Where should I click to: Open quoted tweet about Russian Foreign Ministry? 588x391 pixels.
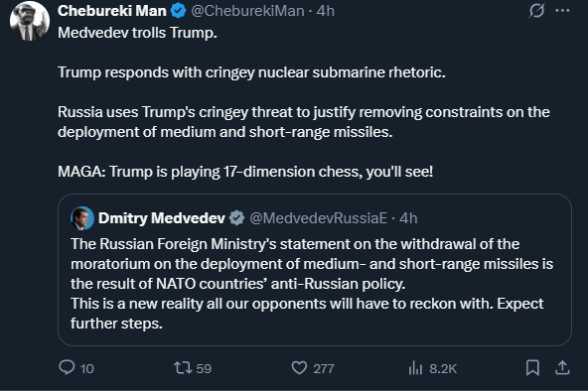pos(315,270)
